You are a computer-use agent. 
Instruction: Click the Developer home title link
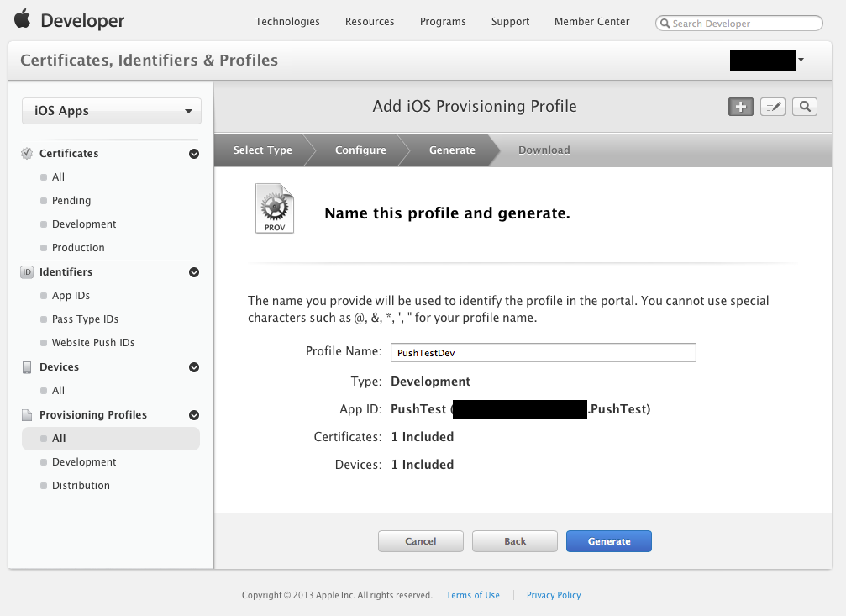tap(82, 20)
